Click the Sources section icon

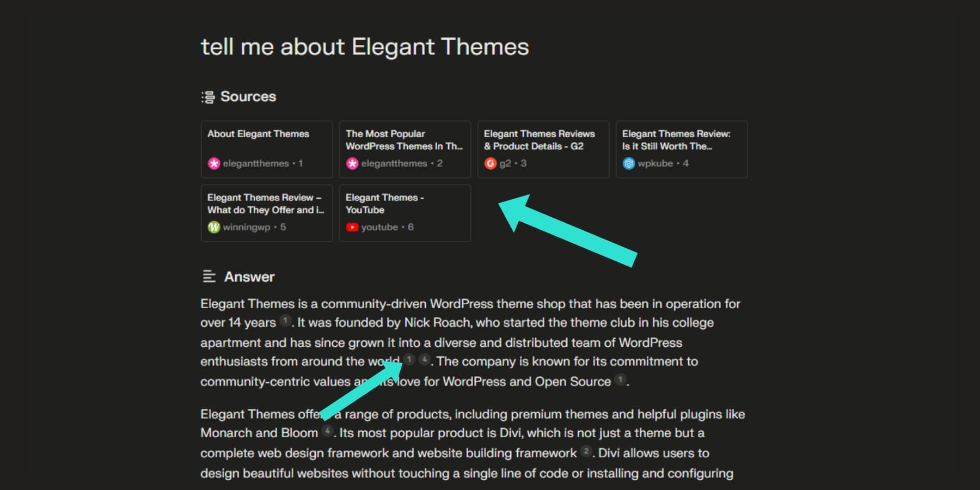[x=207, y=96]
